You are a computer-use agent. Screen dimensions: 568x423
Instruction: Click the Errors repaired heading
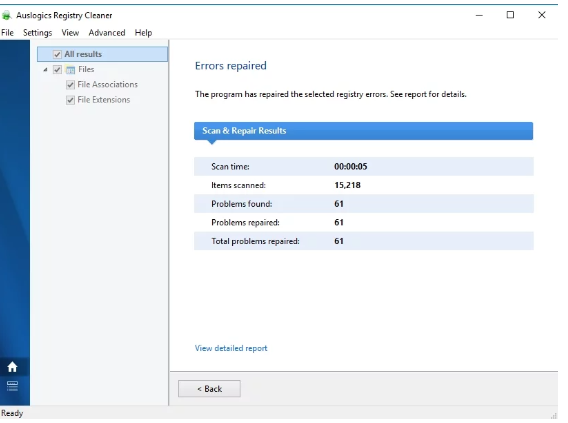[231, 66]
